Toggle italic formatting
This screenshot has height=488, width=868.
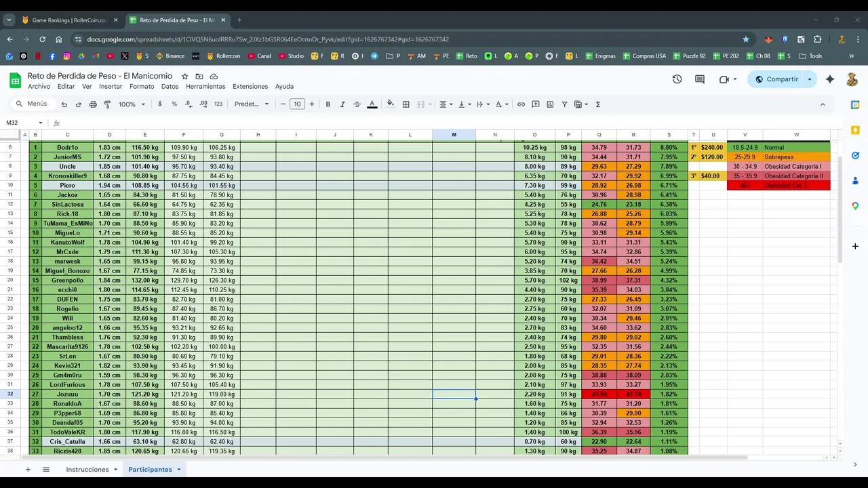point(342,104)
